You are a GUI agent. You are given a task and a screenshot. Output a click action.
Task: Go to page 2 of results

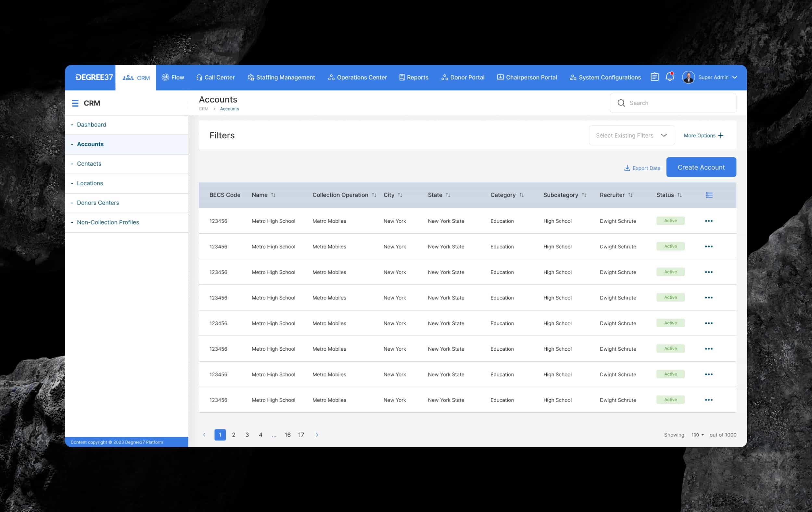233,435
